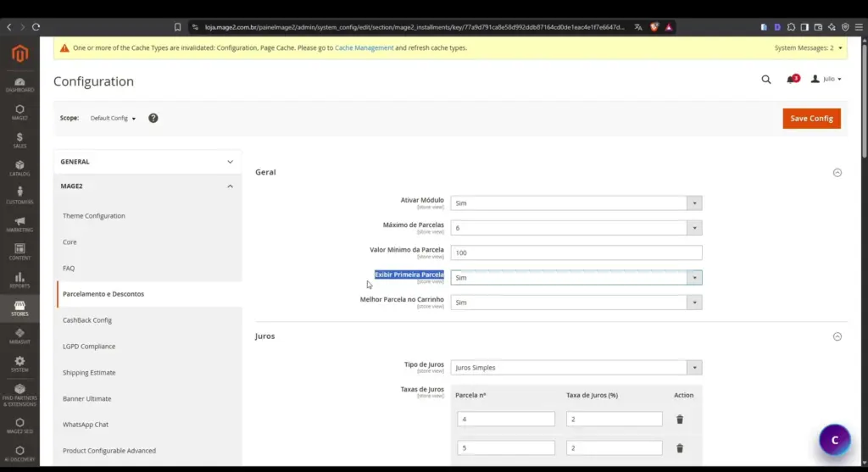Open the Stores sidebar icon
This screenshot has width=868, height=472.
20,308
